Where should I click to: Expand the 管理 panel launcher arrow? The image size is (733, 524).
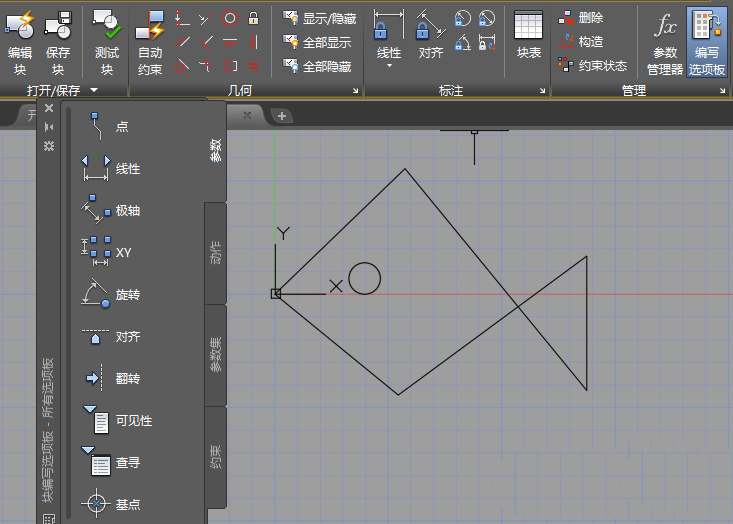[722, 91]
